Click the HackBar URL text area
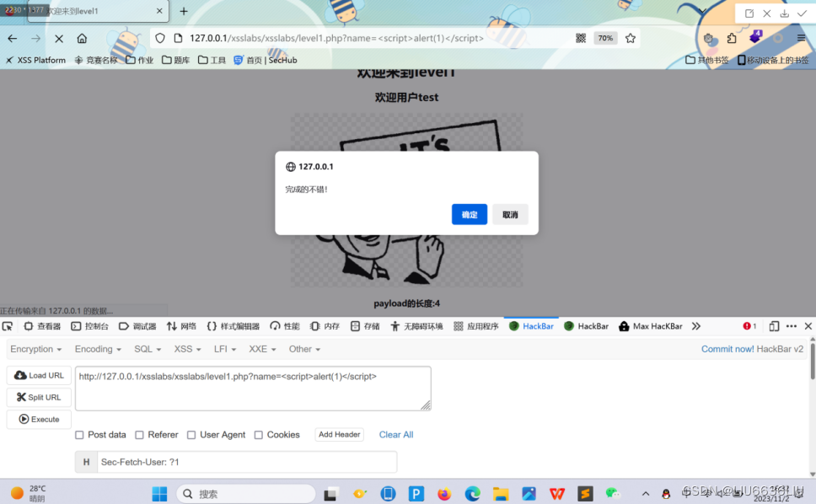 pyautogui.click(x=253, y=388)
